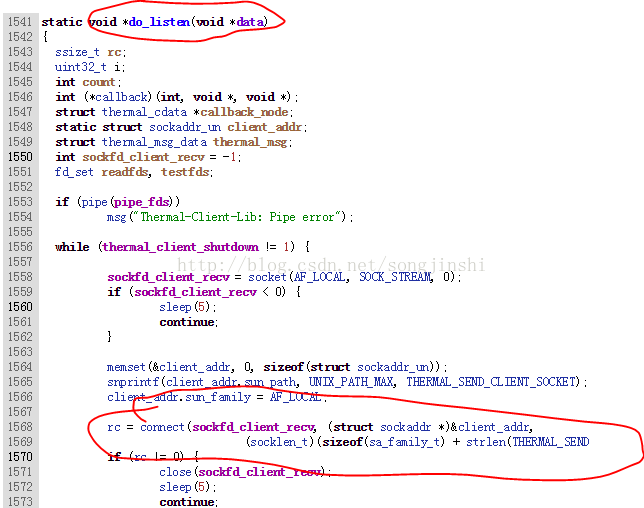The width and height of the screenshot is (644, 508).
Task: Select line number 1541 in the gutter
Action: tap(20, 22)
